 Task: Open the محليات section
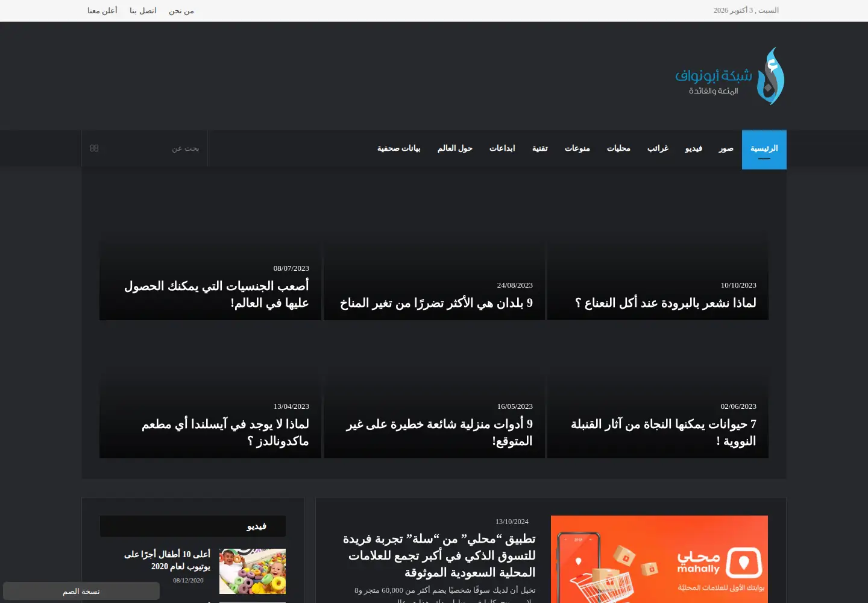[x=618, y=148]
